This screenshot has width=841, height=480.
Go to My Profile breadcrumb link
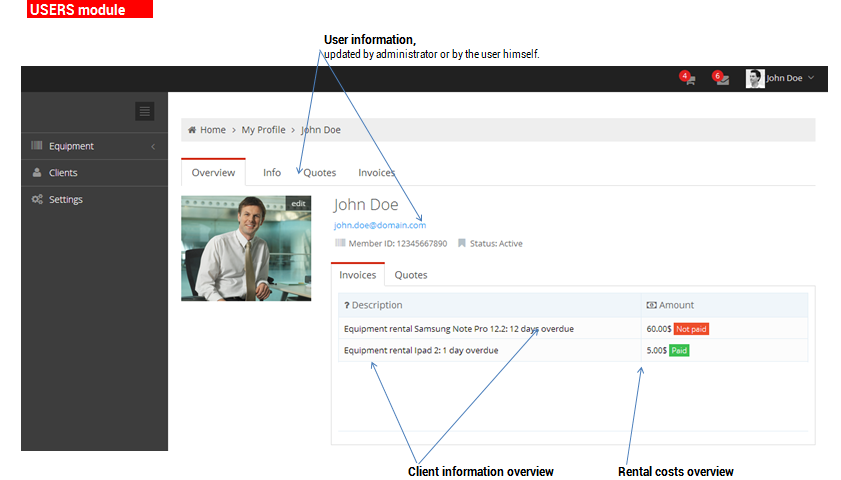pyautogui.click(x=263, y=130)
